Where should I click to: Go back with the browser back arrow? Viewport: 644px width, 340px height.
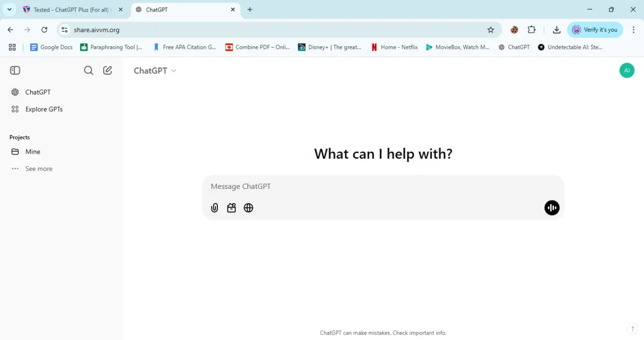click(11, 30)
